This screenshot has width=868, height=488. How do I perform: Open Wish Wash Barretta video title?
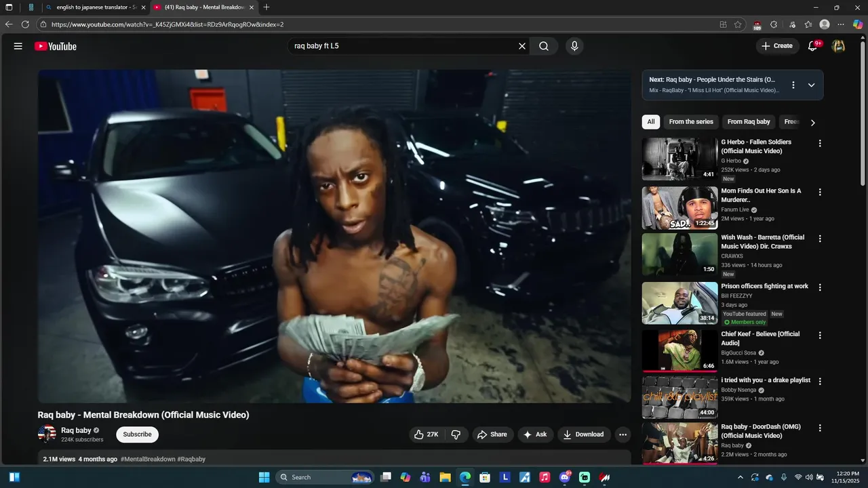tap(763, 242)
